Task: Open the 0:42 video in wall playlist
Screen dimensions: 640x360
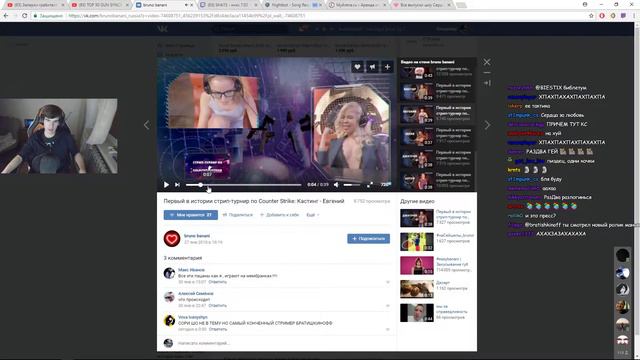Action: pos(417,73)
